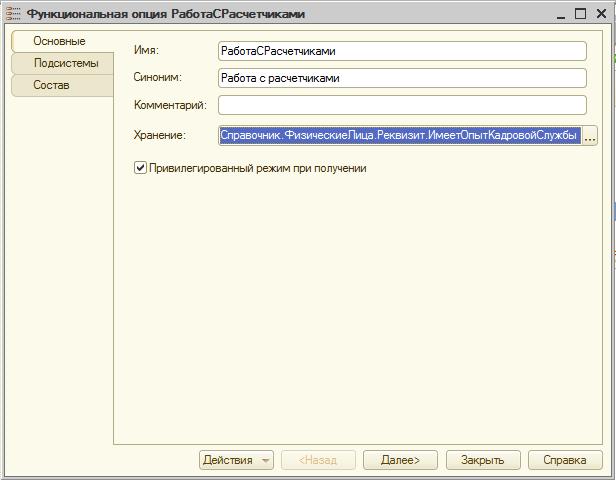Open help with Справка button
Screen dimensions: 616x480
coord(565,460)
